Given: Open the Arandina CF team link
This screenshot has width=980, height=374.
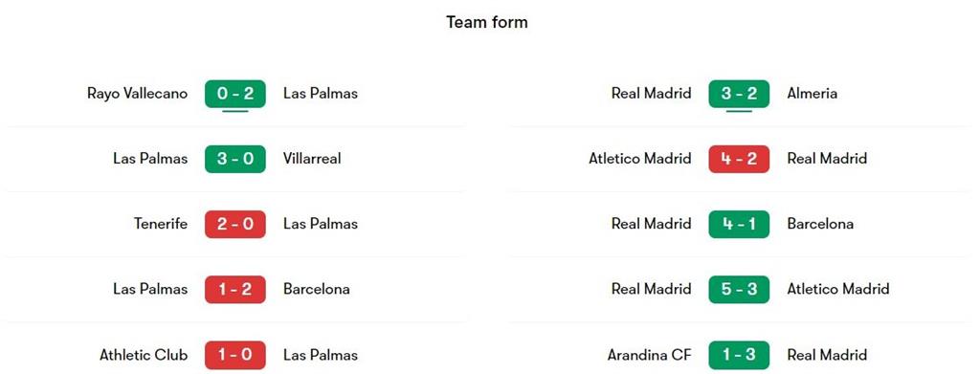Looking at the screenshot, I should (650, 355).
